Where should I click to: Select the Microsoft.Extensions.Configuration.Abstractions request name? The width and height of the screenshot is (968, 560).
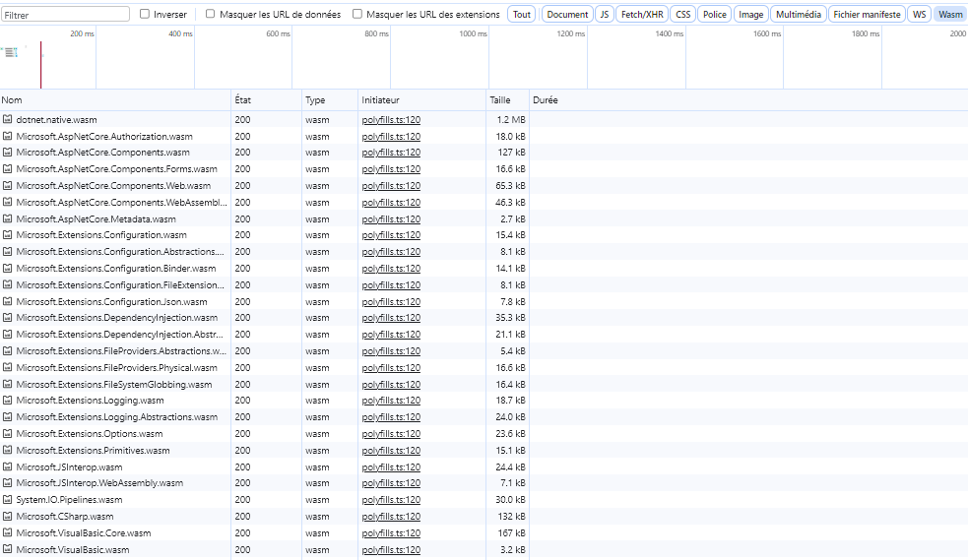(120, 252)
